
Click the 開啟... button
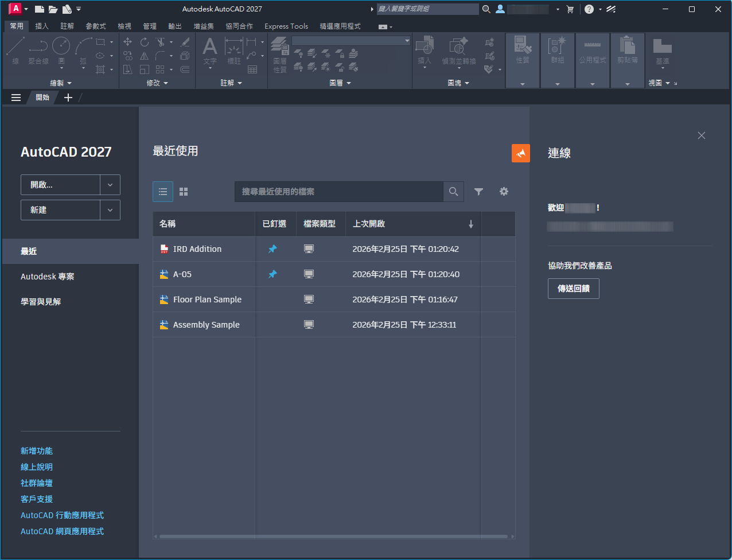[x=61, y=185]
